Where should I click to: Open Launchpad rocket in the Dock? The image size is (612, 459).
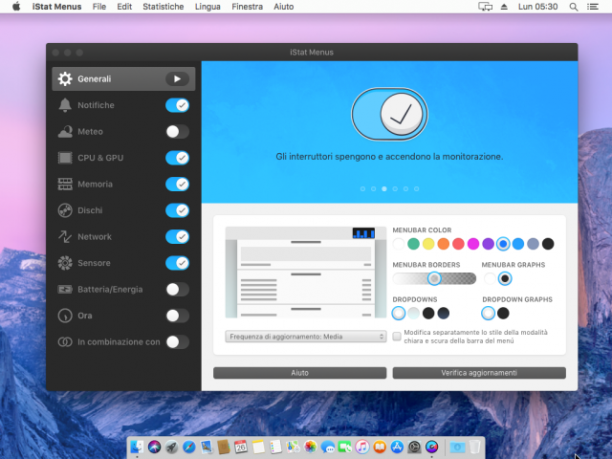[x=172, y=447]
